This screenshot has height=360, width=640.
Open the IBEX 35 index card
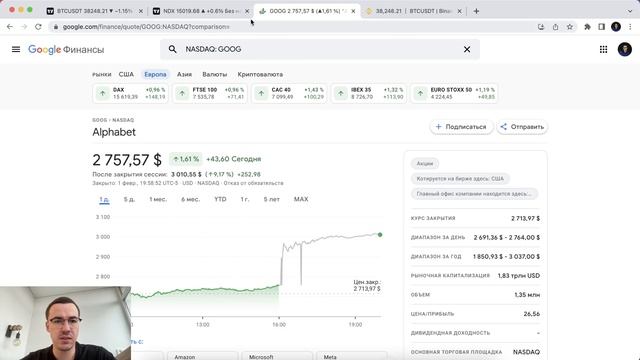pyautogui.click(x=369, y=93)
